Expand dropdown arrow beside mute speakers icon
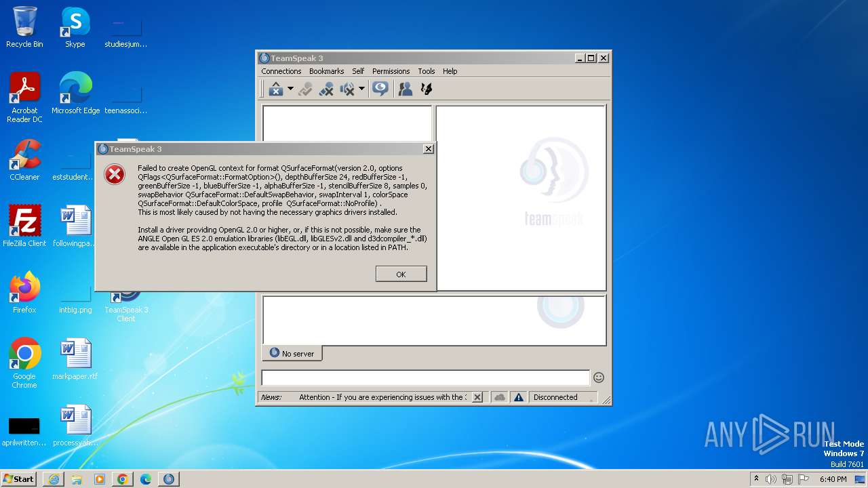868x488 pixels. pos(361,89)
